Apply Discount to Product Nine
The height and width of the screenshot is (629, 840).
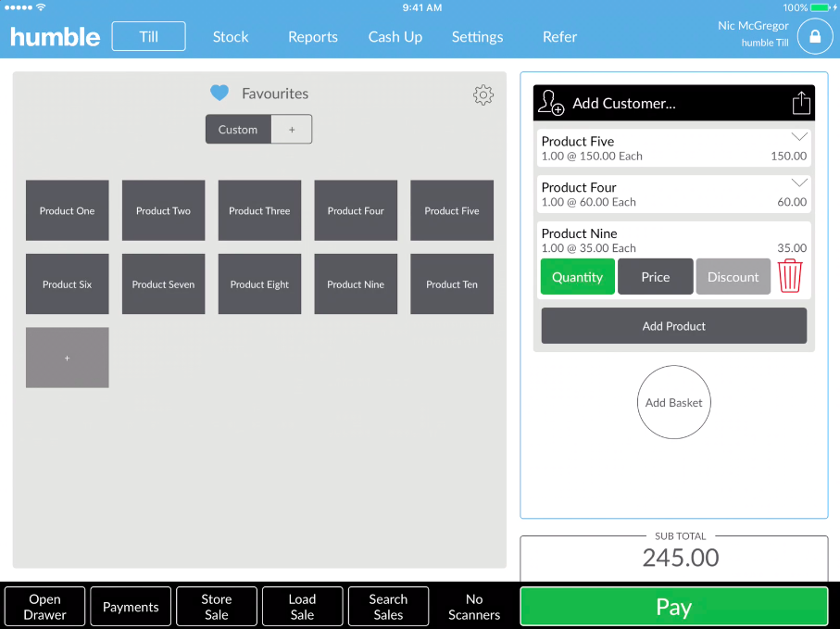(x=733, y=276)
